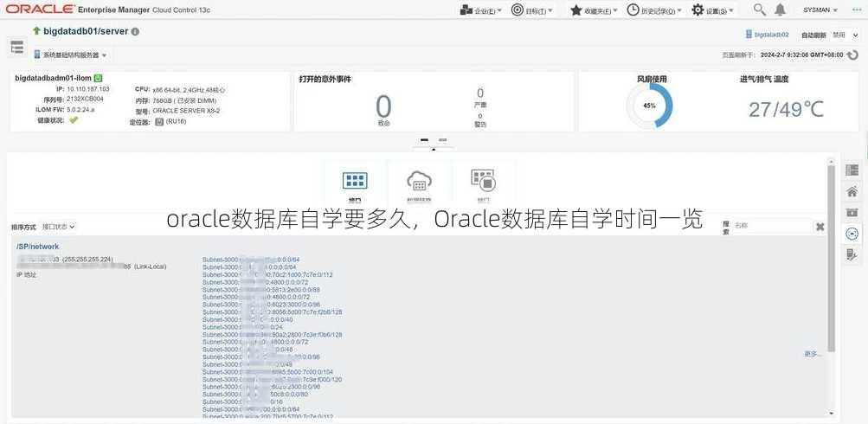Viewport: 868px width, 424px height.
Task: Open the 系统基础结构服务器 dropdown menu
Action: pyautogui.click(x=70, y=55)
